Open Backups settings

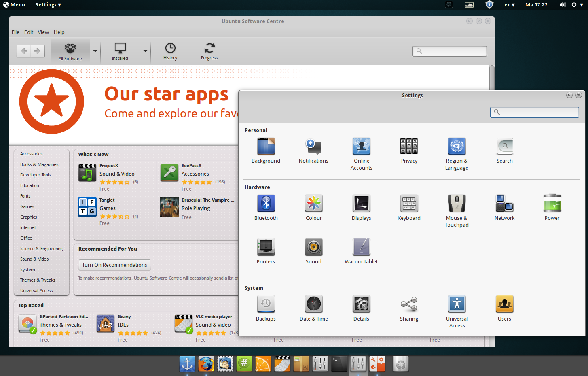click(266, 308)
